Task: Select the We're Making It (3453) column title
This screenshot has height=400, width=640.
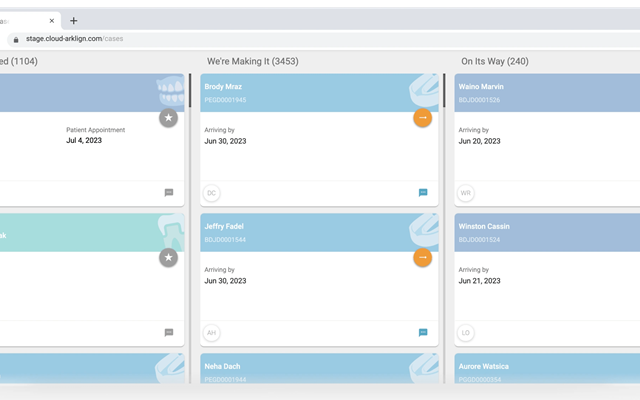Action: tap(253, 61)
